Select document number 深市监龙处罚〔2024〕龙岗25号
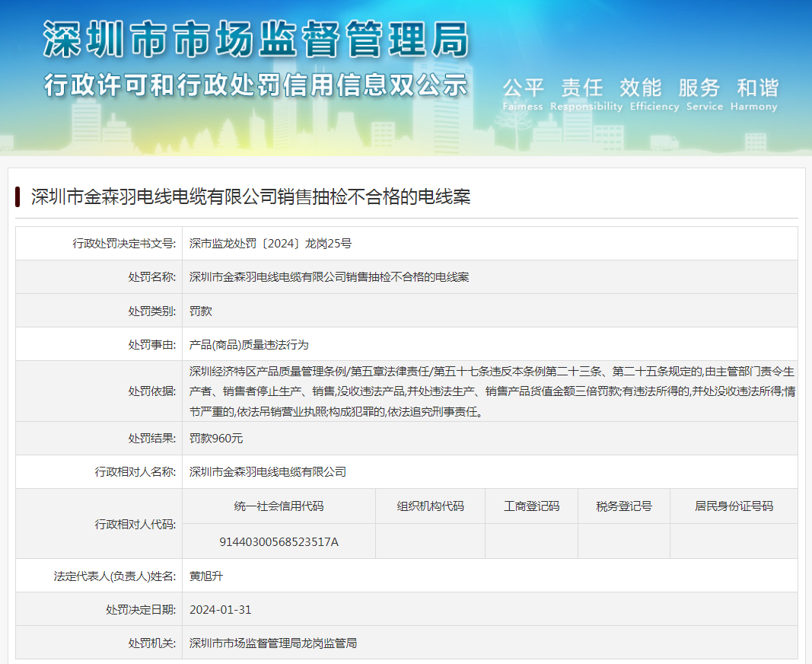Image resolution: width=812 pixels, height=664 pixels. click(x=270, y=243)
